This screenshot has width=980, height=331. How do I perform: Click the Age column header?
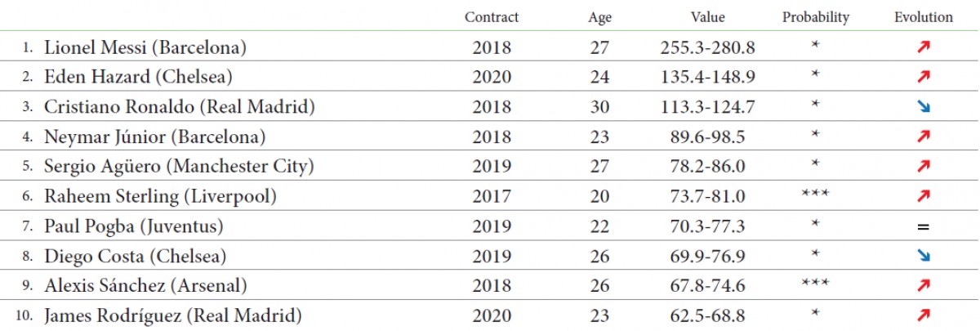tap(599, 17)
